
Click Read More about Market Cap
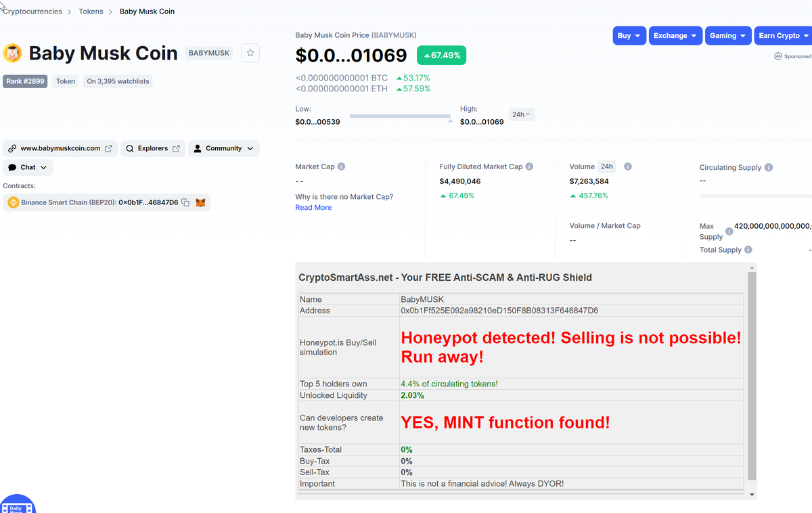[x=313, y=208]
